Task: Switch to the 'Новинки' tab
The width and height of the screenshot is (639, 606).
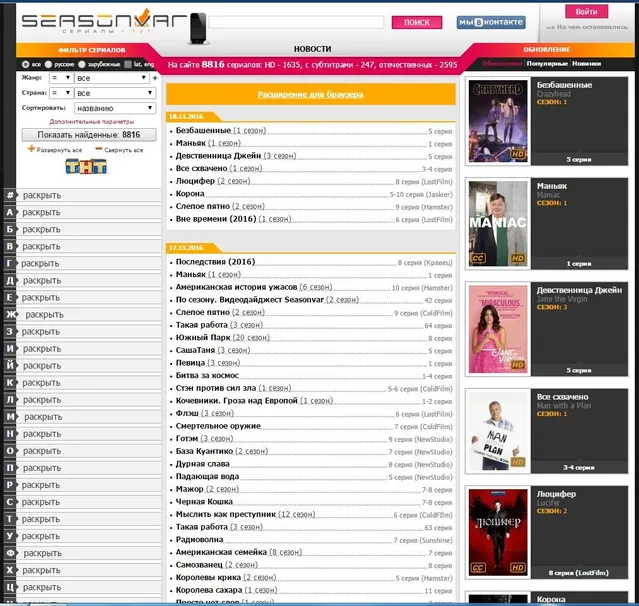Action: 587,63
